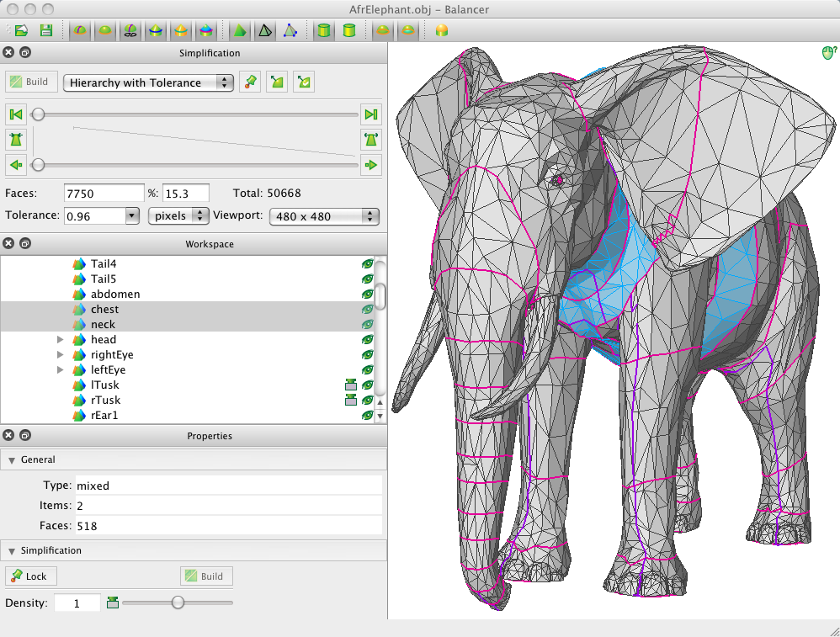Toggle visibility of the abdomen item
This screenshot has height=637, width=840.
(367, 294)
